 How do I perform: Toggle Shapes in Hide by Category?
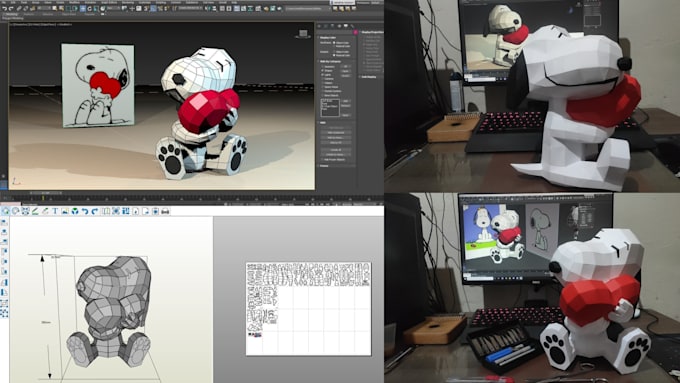pos(322,71)
